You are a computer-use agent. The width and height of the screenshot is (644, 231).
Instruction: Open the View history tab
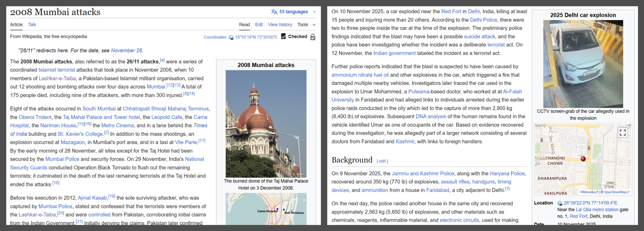pyautogui.click(x=280, y=25)
